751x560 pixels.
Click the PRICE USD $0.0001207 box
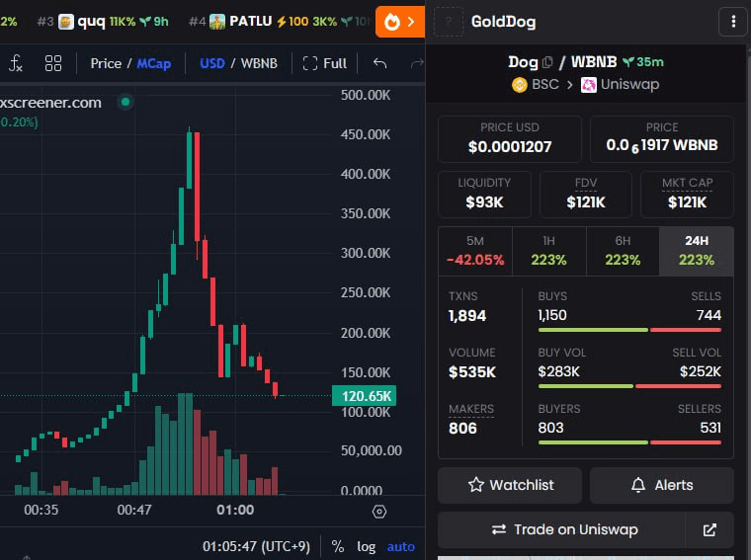pyautogui.click(x=510, y=139)
